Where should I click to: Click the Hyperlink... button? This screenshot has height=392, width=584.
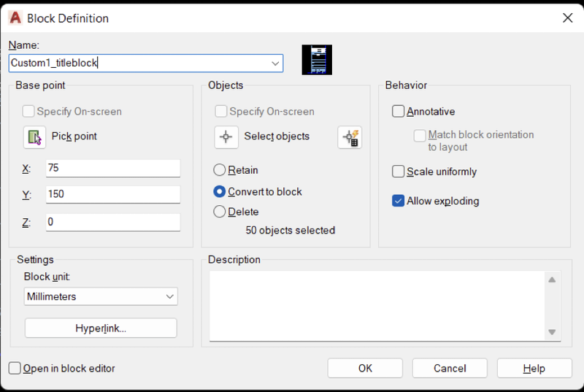coord(101,328)
